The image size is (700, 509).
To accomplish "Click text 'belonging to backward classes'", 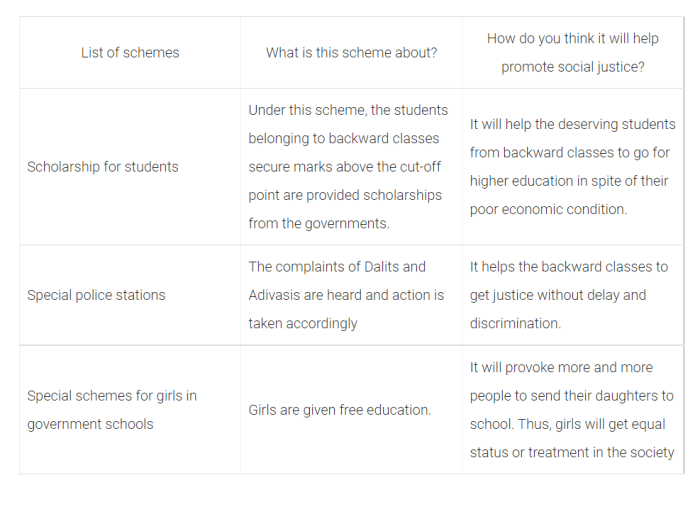I will coord(343,138).
